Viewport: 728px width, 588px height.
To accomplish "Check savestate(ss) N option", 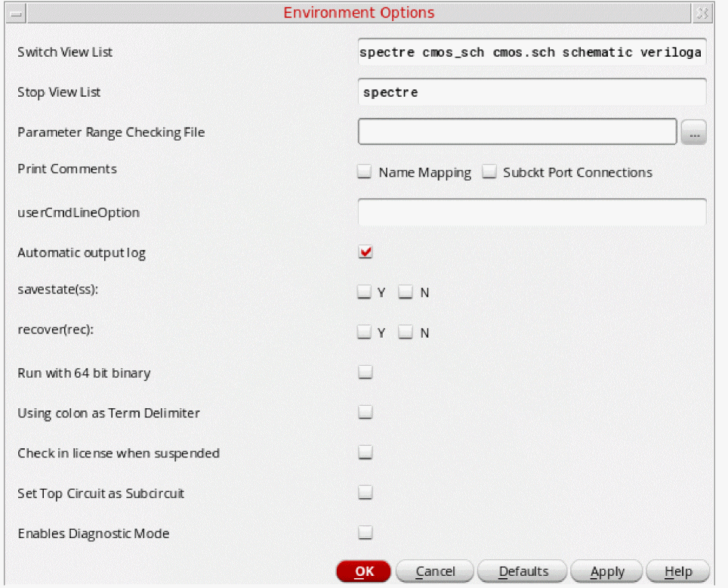I will point(406,292).
